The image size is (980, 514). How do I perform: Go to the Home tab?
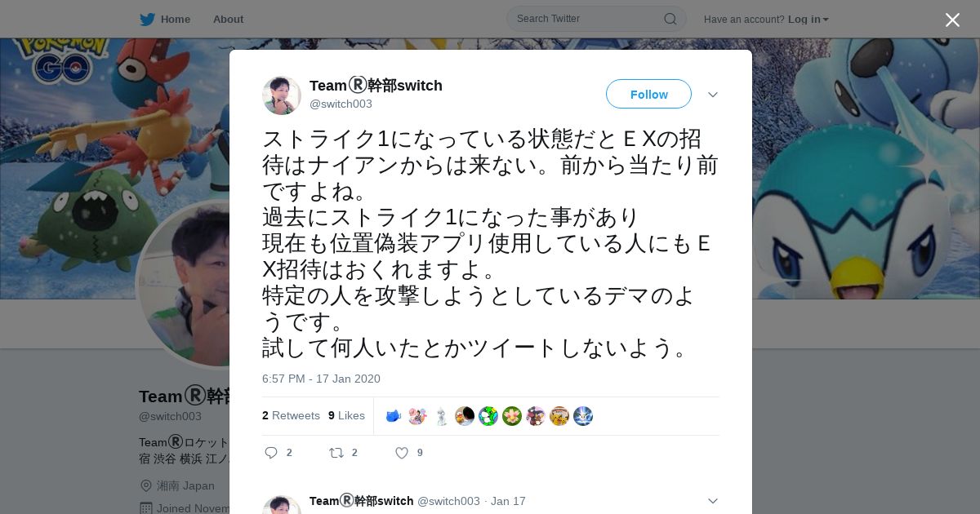[176, 19]
